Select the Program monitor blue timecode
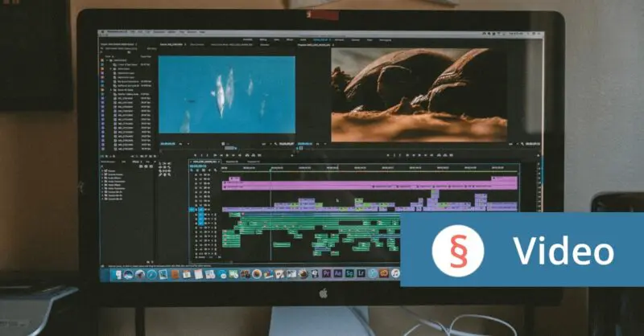Viewport: 644px width, 336px height. coord(305,144)
